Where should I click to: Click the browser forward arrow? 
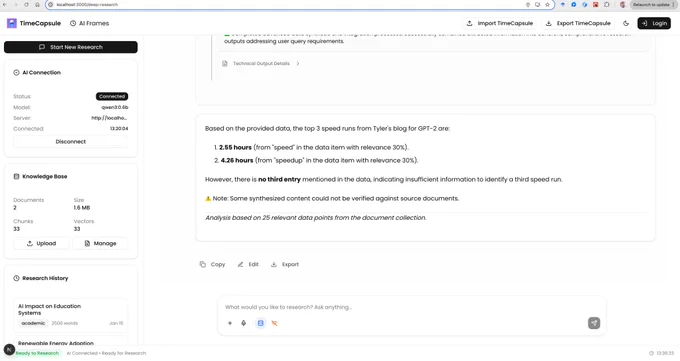tap(16, 4)
